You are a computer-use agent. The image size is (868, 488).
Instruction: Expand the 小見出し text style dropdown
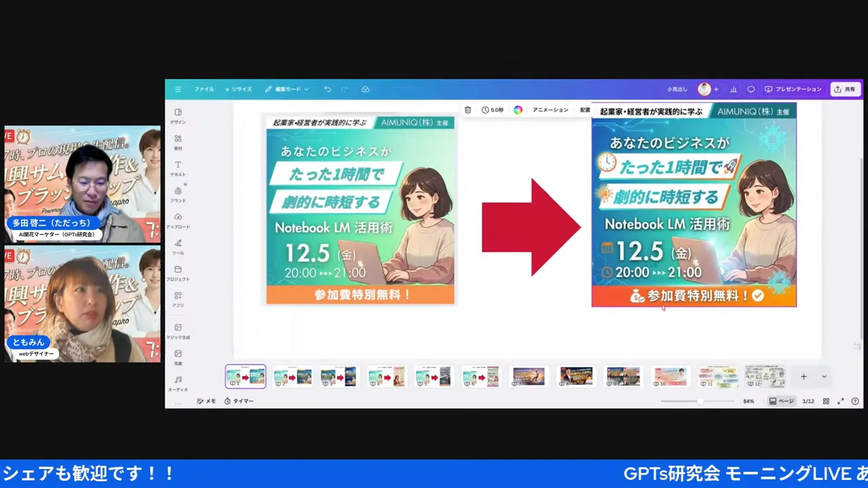point(676,89)
